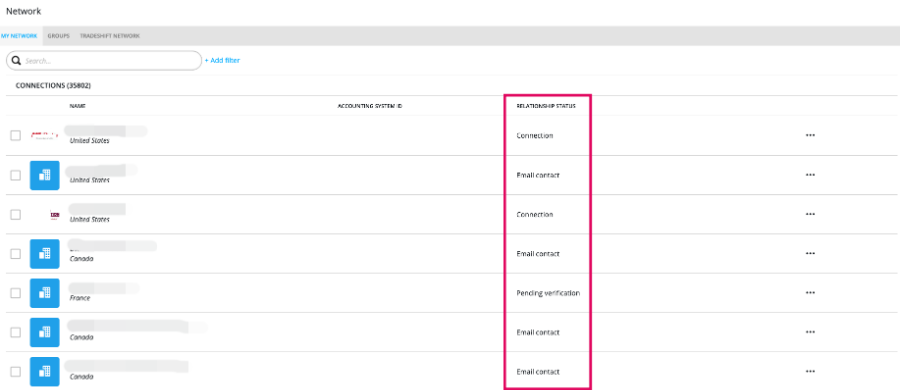Image resolution: width=900 pixels, height=390 pixels.
Task: Click Connection status in the red-logo row
Action: 534,136
